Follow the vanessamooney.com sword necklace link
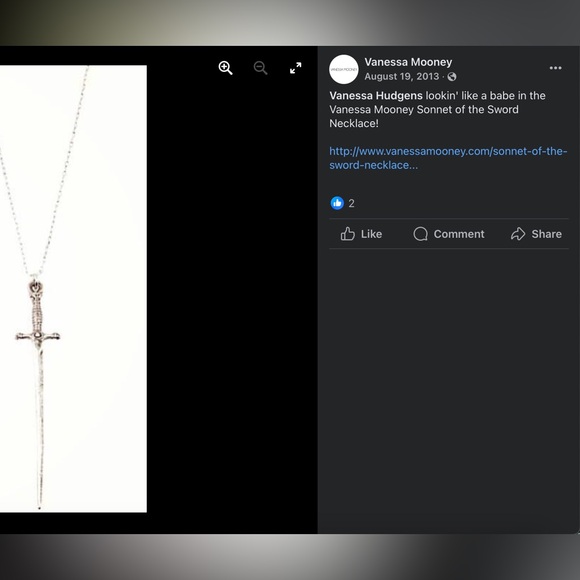 tap(448, 158)
